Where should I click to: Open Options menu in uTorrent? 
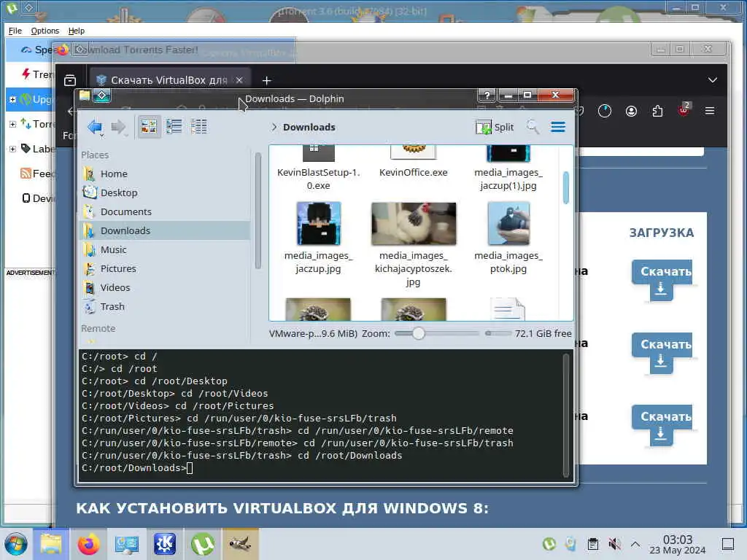[x=44, y=31]
